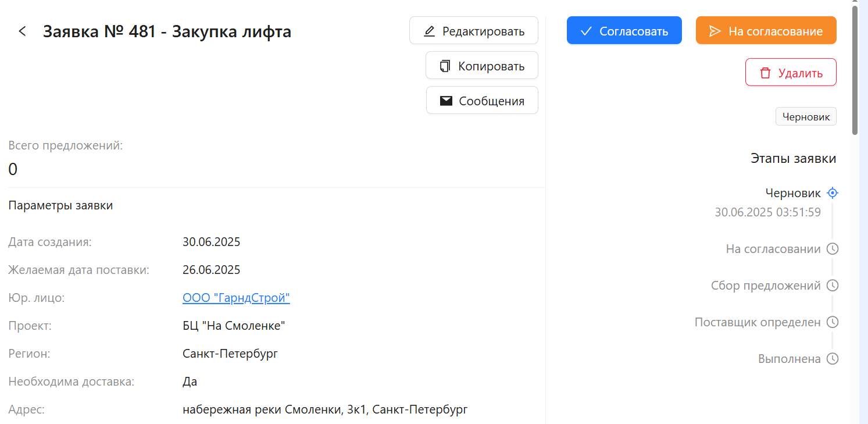Click project value БЦ "На Смоленке"
The height and width of the screenshot is (424, 868).
tap(234, 326)
